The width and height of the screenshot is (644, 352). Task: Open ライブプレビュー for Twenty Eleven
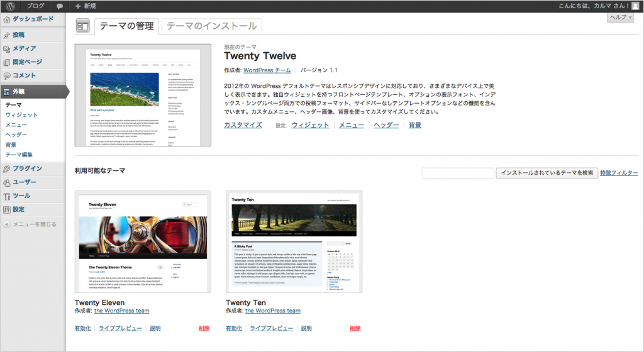(x=120, y=328)
